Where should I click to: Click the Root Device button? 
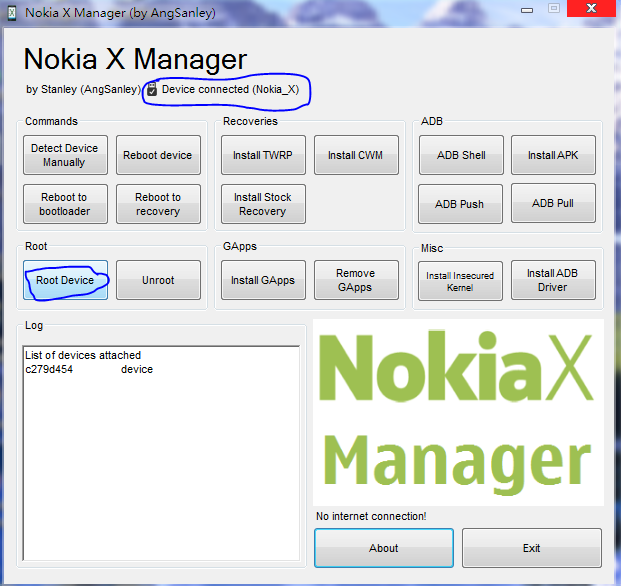(65, 280)
